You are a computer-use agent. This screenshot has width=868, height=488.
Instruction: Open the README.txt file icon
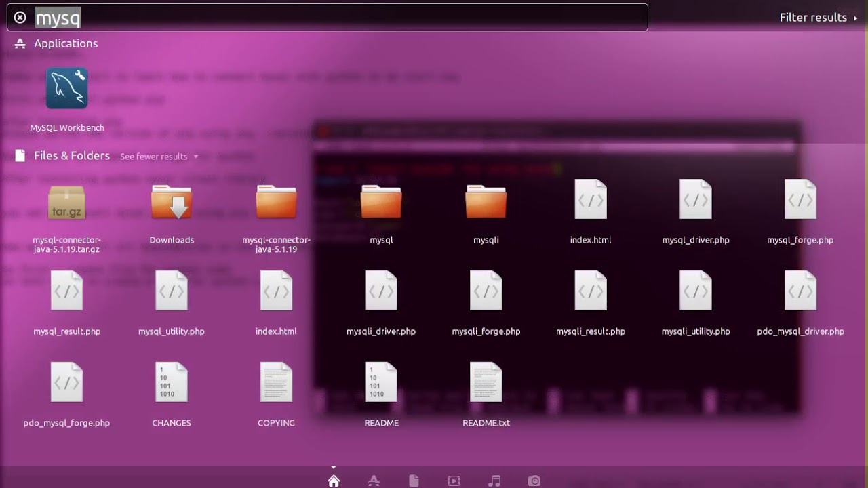tap(486, 382)
